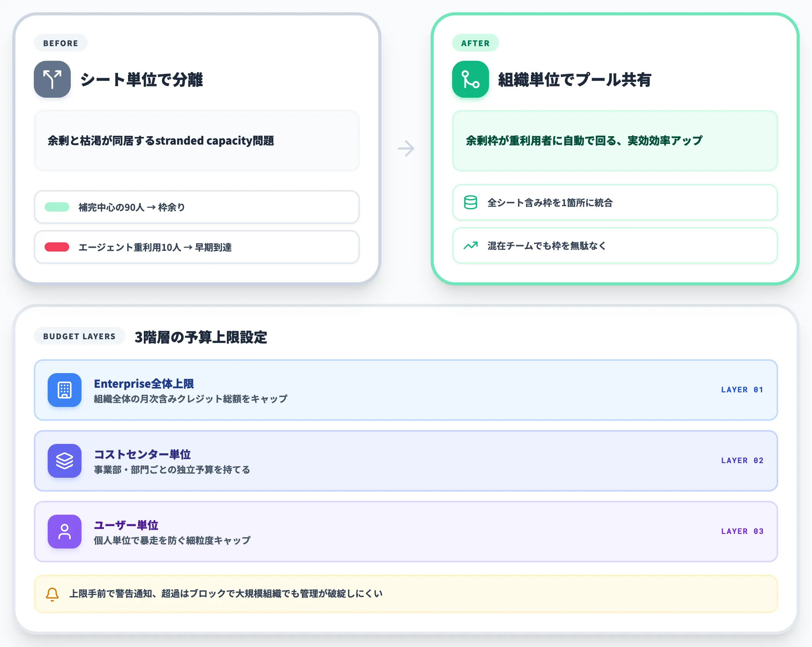Click the エージェント重利用10人 → 早期到達 text

[x=155, y=247]
